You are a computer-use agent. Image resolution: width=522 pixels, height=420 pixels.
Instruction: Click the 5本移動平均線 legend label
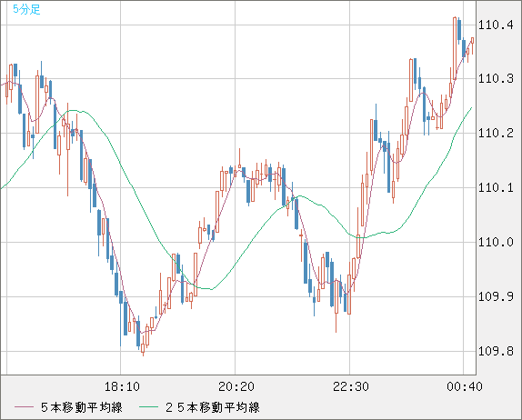82,407
